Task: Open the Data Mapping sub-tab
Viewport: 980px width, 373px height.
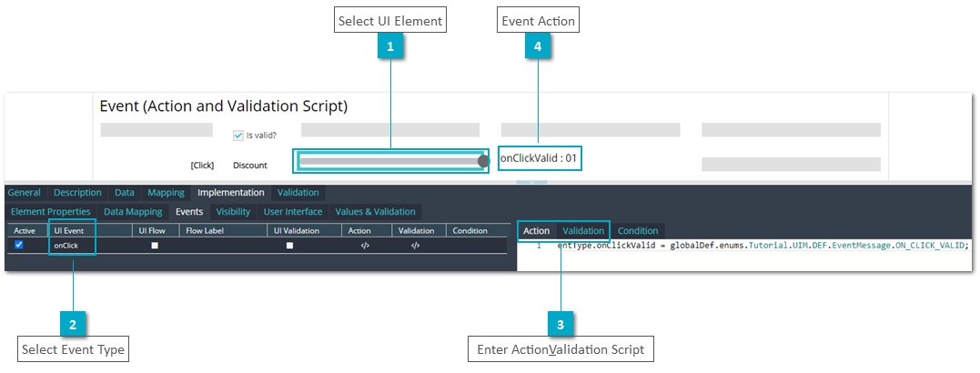Action: (x=133, y=212)
